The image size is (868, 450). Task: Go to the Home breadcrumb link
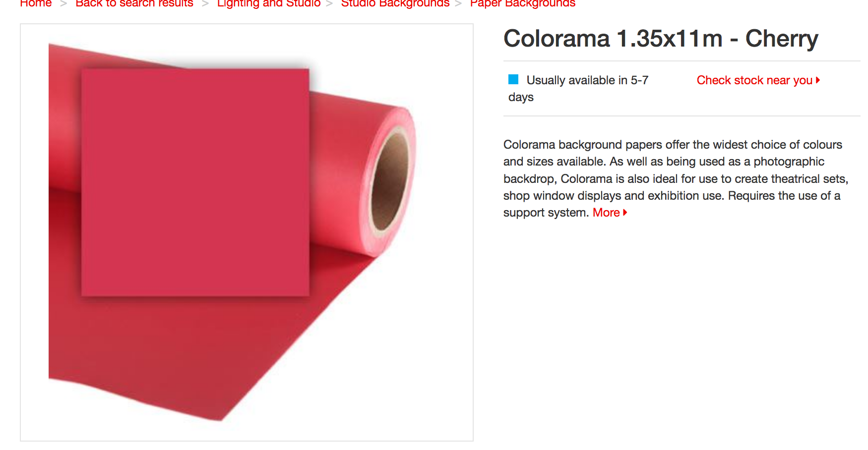coord(36,3)
